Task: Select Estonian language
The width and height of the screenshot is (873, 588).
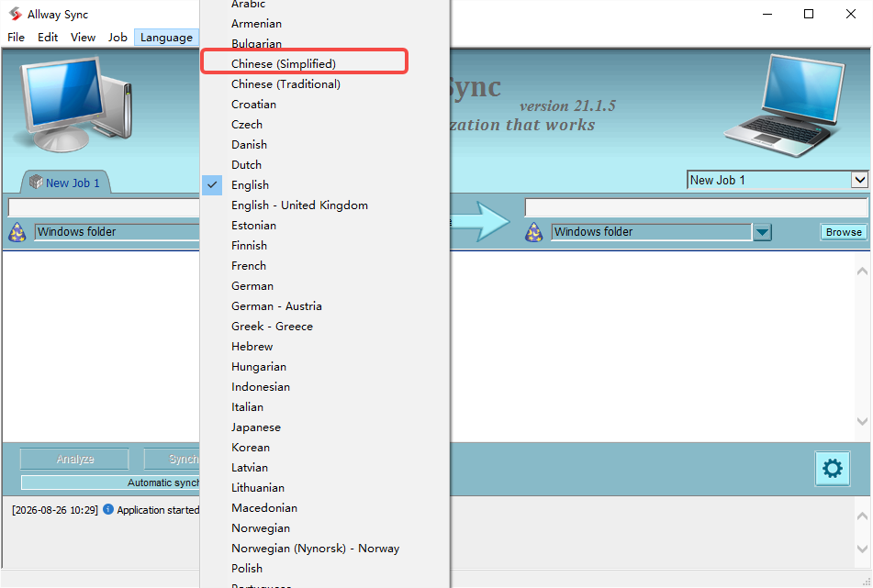Action: coord(325,226)
